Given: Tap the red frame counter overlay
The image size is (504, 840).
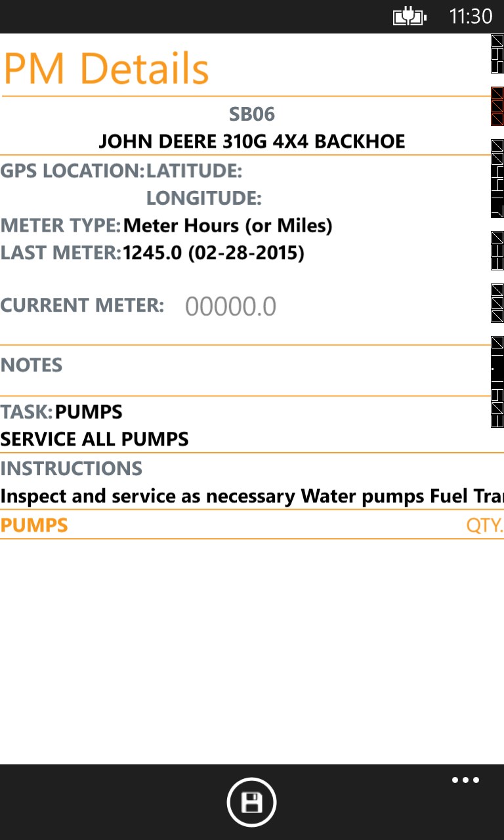Looking at the screenshot, I should (x=497, y=106).
